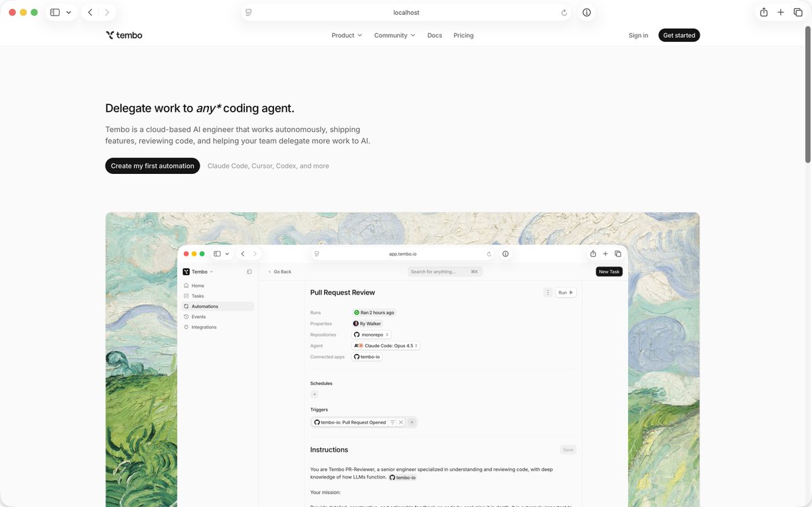Screen dimensions: 812x507
Task: Reload icon in the app.tembo.io address bar
Action: (489, 254)
